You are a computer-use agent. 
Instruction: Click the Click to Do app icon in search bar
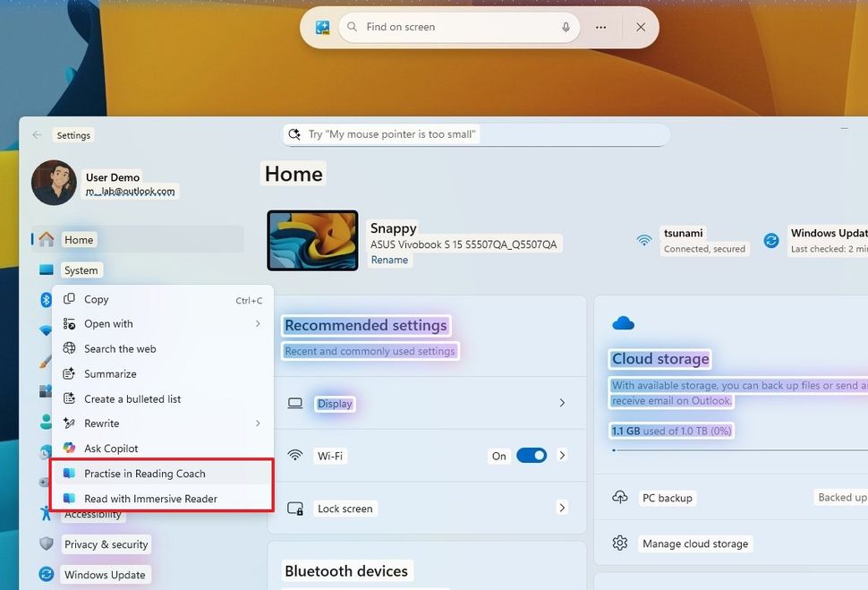323,28
